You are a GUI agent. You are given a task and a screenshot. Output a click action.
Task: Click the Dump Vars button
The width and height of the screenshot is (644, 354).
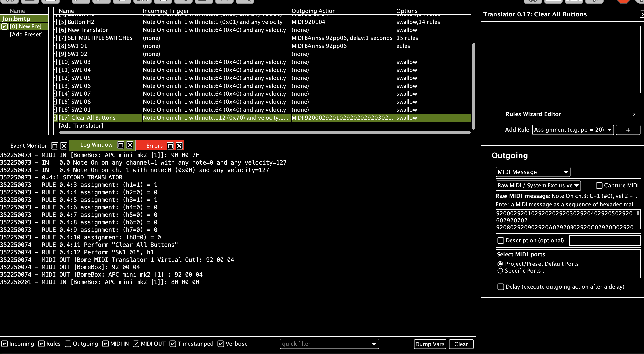[x=430, y=344]
